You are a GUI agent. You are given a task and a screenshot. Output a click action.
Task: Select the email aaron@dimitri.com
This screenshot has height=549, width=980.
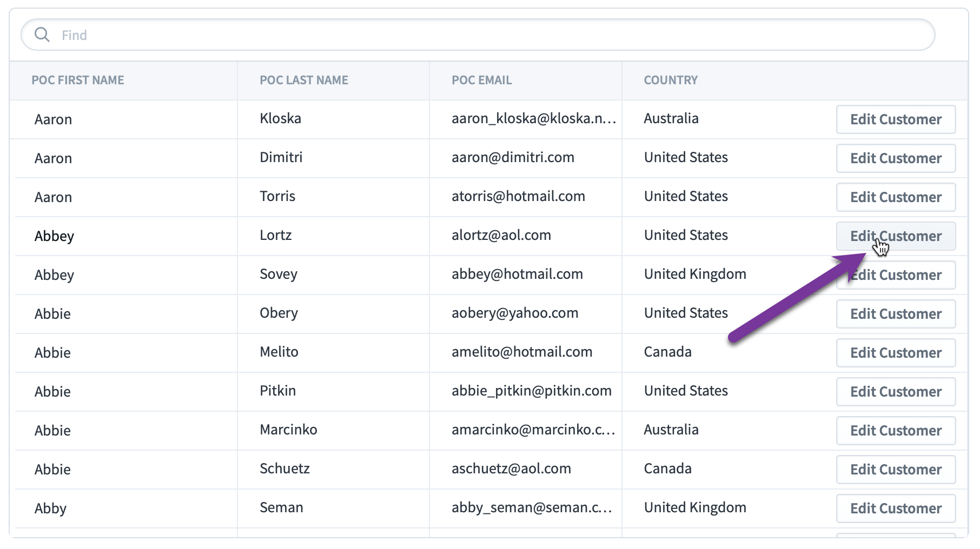(512, 158)
